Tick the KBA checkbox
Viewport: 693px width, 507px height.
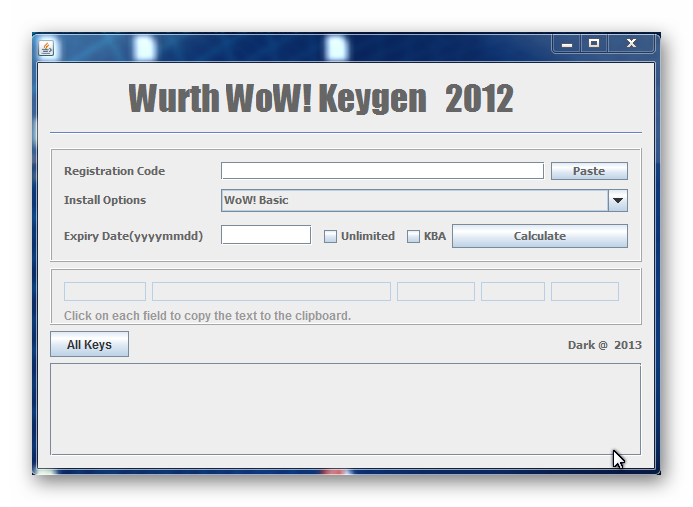click(x=413, y=236)
